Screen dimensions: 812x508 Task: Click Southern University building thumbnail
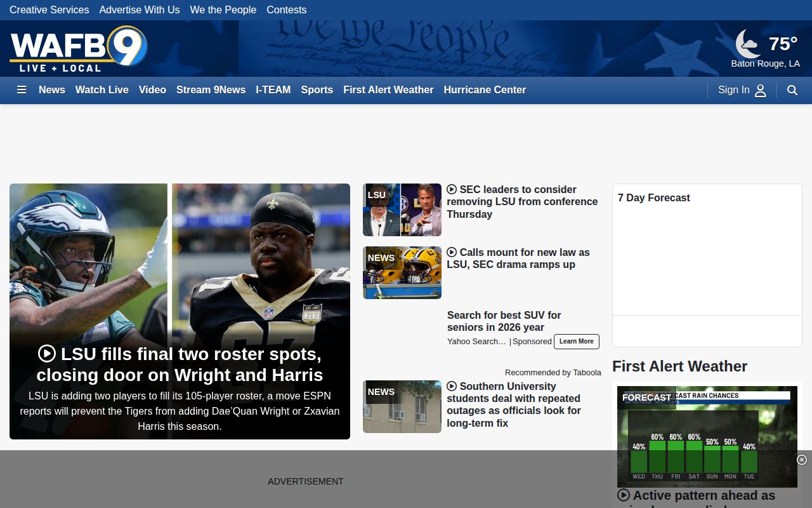pos(402,407)
